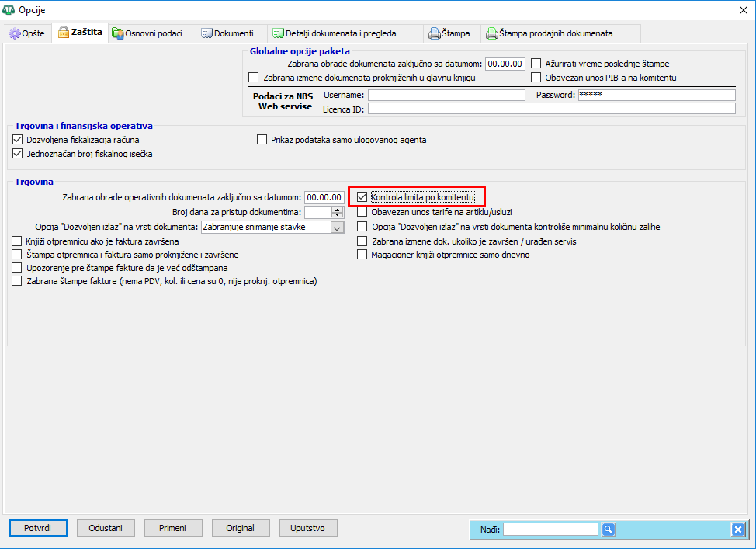Image resolution: width=756 pixels, height=549 pixels.
Task: Click the search magnifier icon next to Nađi
Action: (x=608, y=530)
